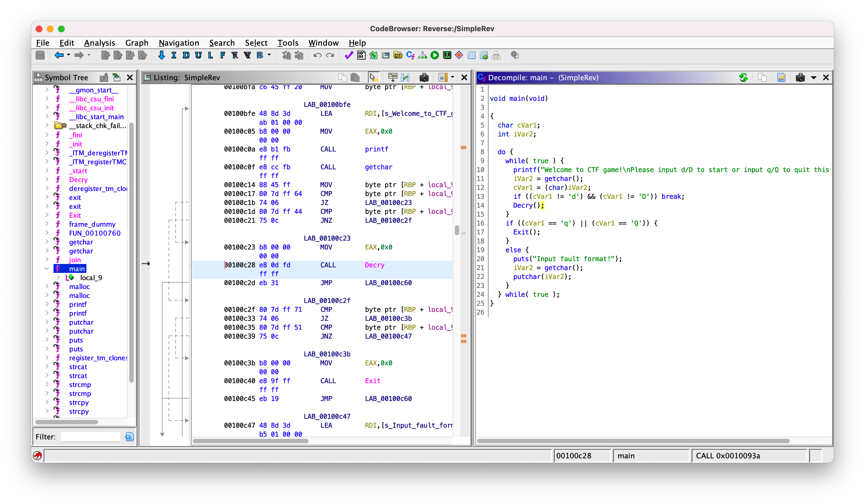Toggle Listing field header editor icon
865x504 pixels.
tap(393, 77)
